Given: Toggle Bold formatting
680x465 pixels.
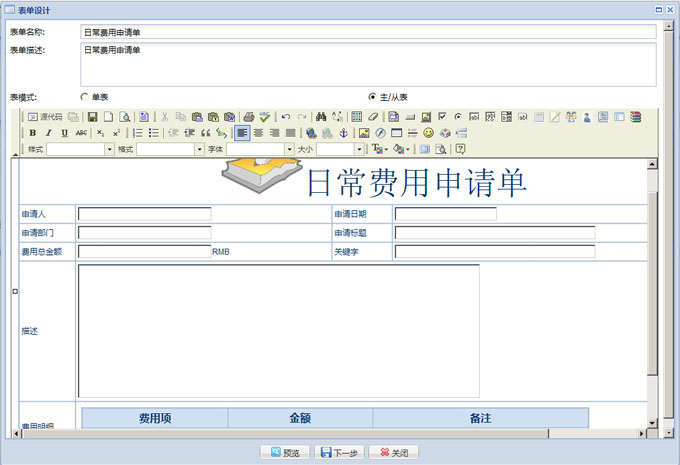Looking at the screenshot, I should click(x=33, y=133).
